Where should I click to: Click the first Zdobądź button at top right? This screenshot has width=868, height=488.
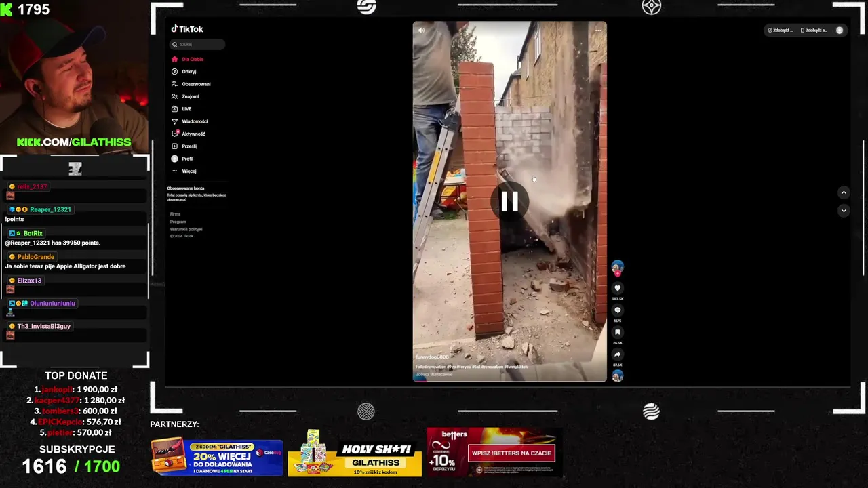(x=780, y=30)
